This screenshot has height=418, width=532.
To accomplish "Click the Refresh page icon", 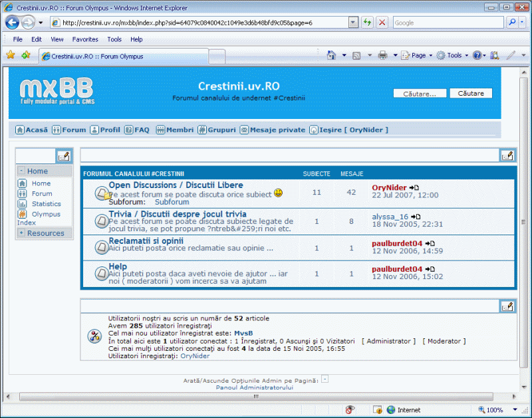I will (367, 22).
